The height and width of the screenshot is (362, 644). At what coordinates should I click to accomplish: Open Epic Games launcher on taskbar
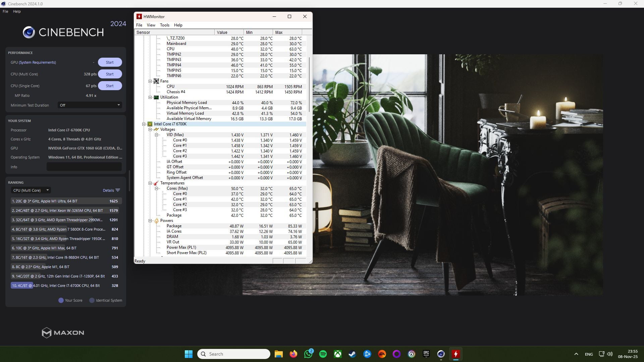pyautogui.click(x=426, y=354)
